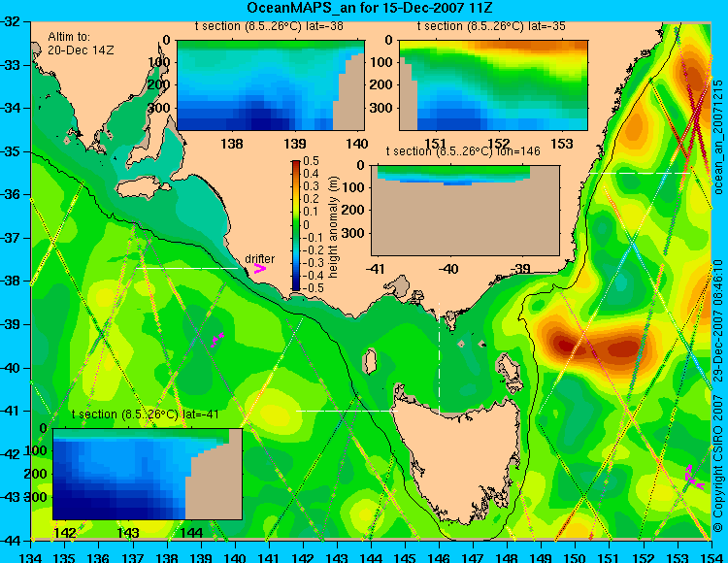728x563 pixels.
Task: Click the height anomaly color bar
Action: [x=296, y=225]
